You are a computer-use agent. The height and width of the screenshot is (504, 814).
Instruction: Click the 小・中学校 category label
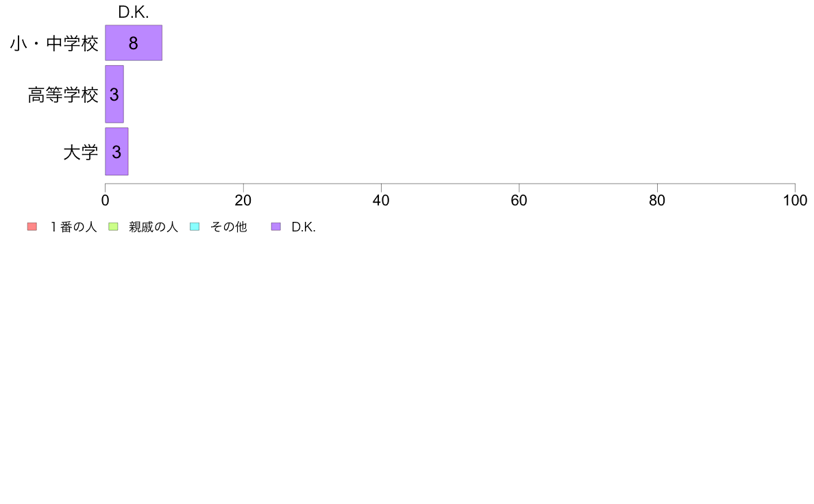point(54,44)
